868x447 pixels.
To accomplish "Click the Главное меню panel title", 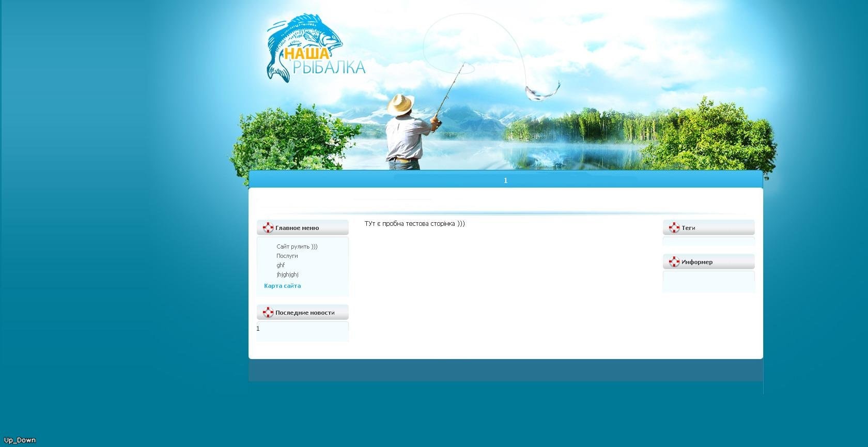I will coord(297,228).
